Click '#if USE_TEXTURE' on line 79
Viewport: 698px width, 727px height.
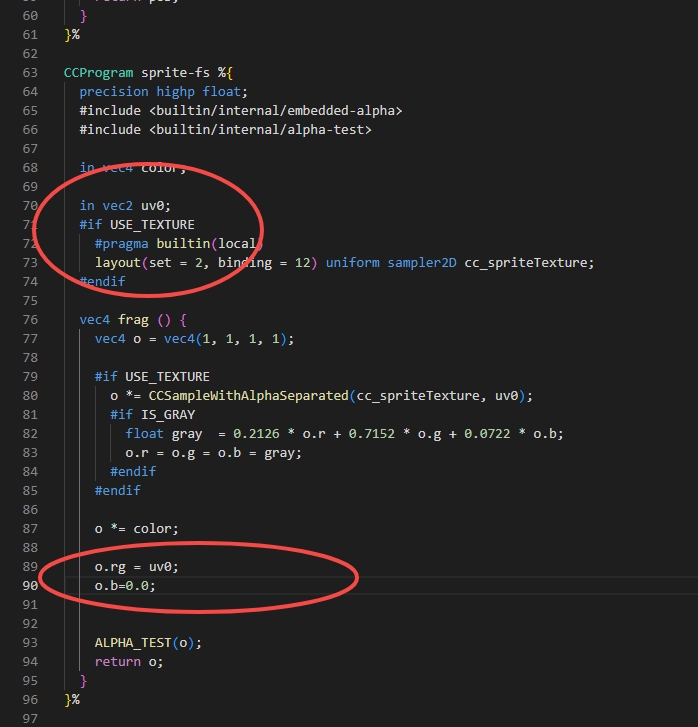click(x=152, y=377)
